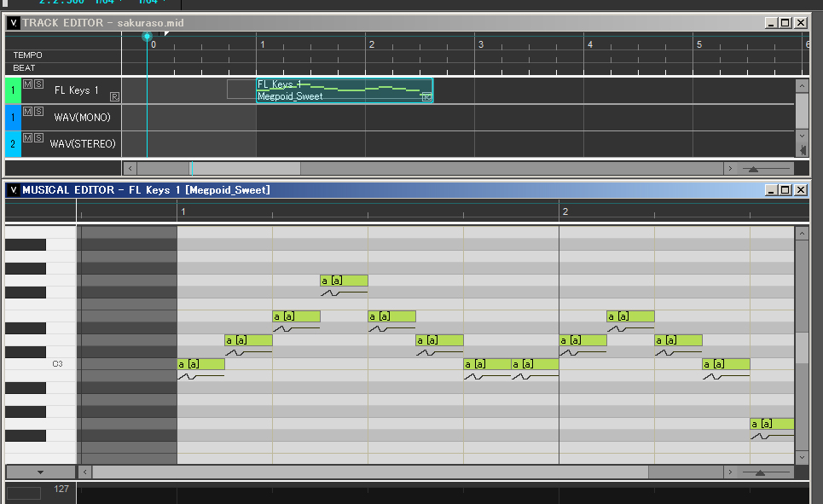
Task: Select the highest-pitched note in the piano roll
Action: (x=344, y=281)
